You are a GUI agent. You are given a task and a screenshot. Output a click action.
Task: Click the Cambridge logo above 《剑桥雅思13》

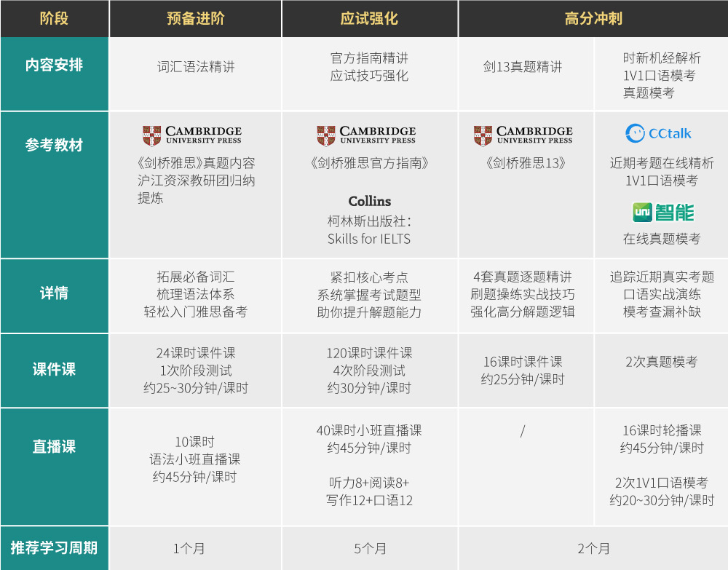pyautogui.click(x=523, y=135)
